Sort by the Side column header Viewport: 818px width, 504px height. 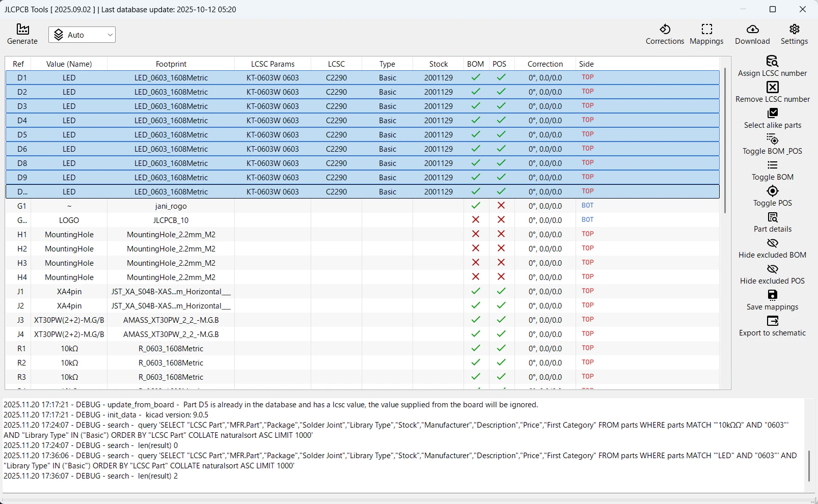tap(586, 64)
